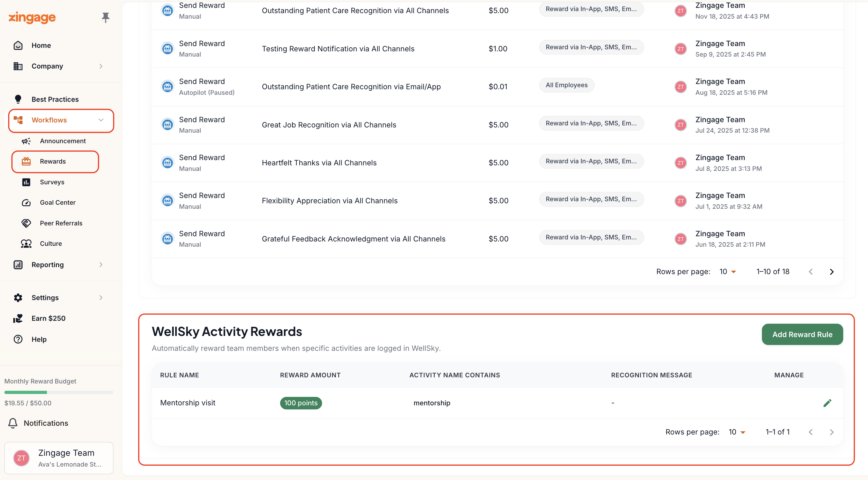Open Notifications bell icon
The image size is (868, 480).
[13, 424]
